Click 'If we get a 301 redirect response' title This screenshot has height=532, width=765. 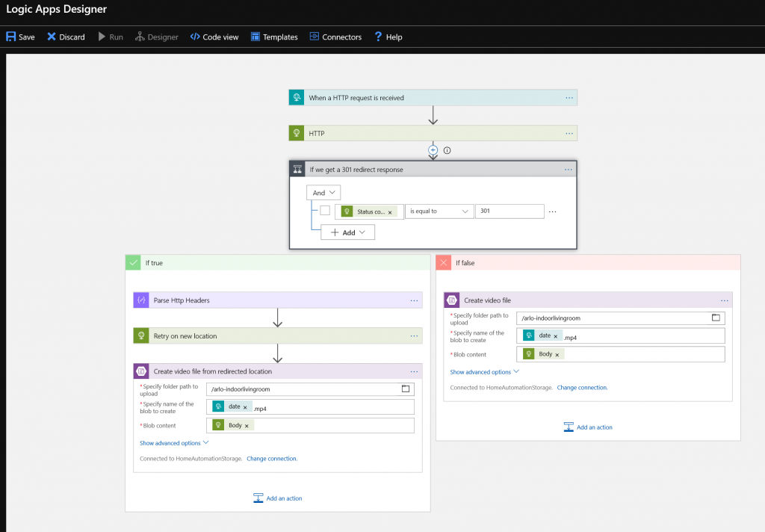click(x=356, y=170)
